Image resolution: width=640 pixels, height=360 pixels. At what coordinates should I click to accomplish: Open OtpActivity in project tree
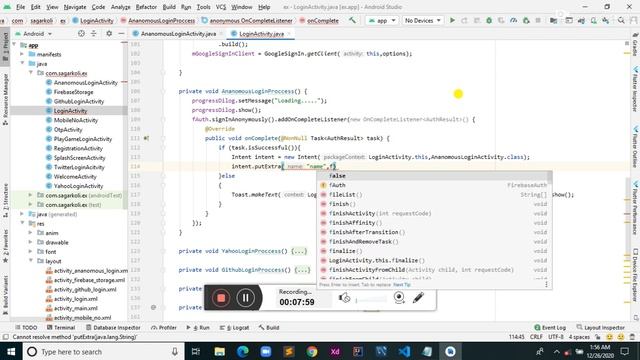tap(68, 129)
